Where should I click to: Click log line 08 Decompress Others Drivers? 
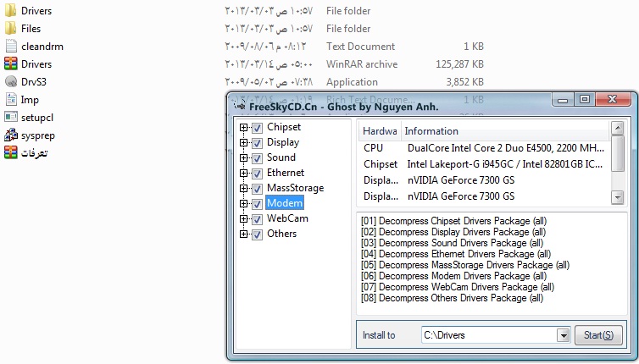452,298
